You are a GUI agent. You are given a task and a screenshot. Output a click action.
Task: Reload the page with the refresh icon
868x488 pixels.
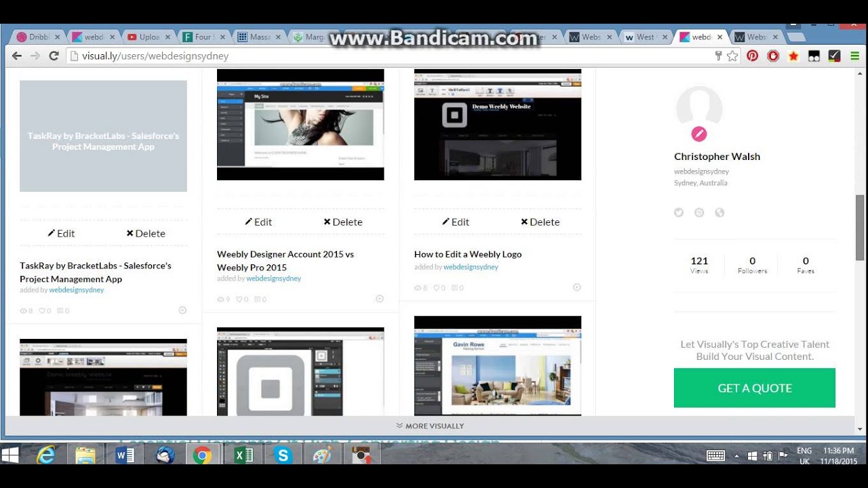point(54,56)
